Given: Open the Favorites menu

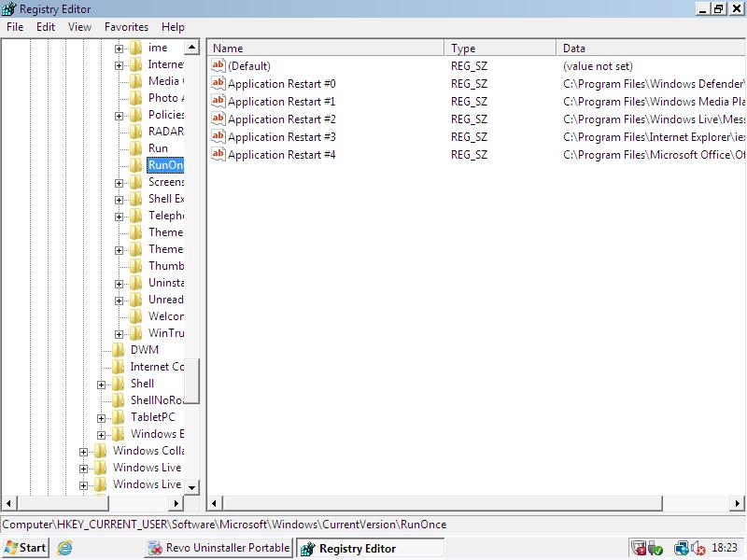Looking at the screenshot, I should click(126, 27).
